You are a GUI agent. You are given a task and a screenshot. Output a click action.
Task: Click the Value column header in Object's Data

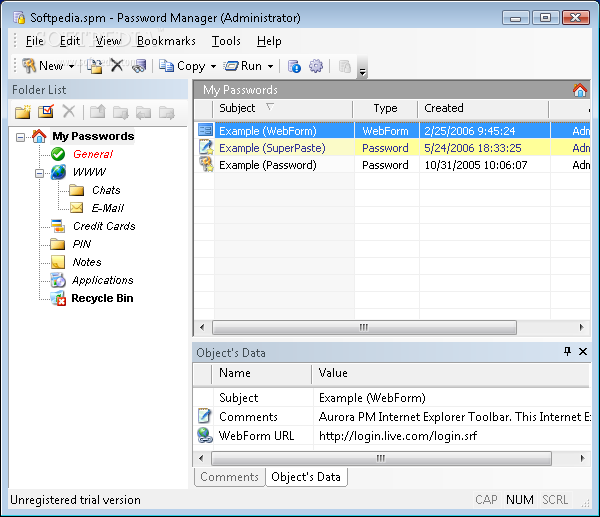click(451, 373)
